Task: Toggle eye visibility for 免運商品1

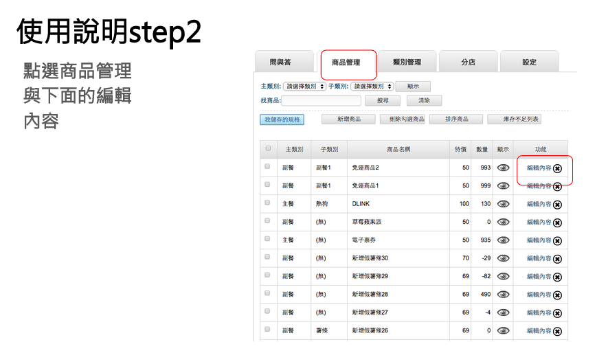Action: 503,185
